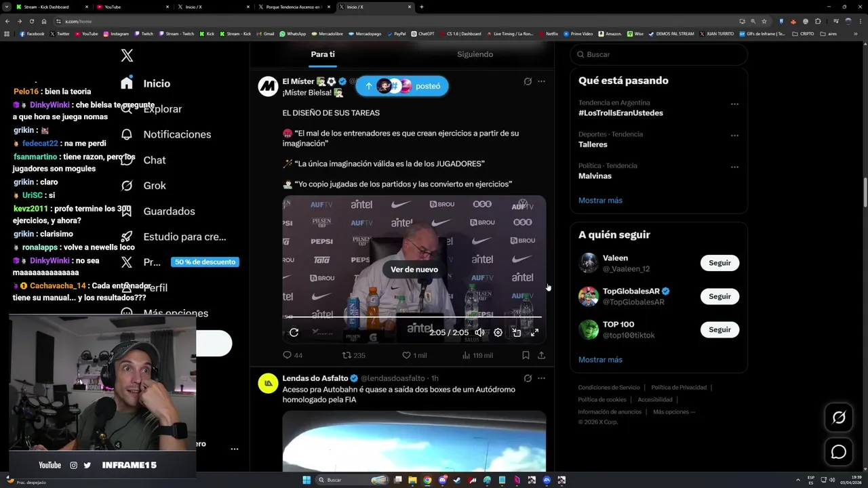
Task: Switch to the Para ti tab
Action: click(x=323, y=54)
